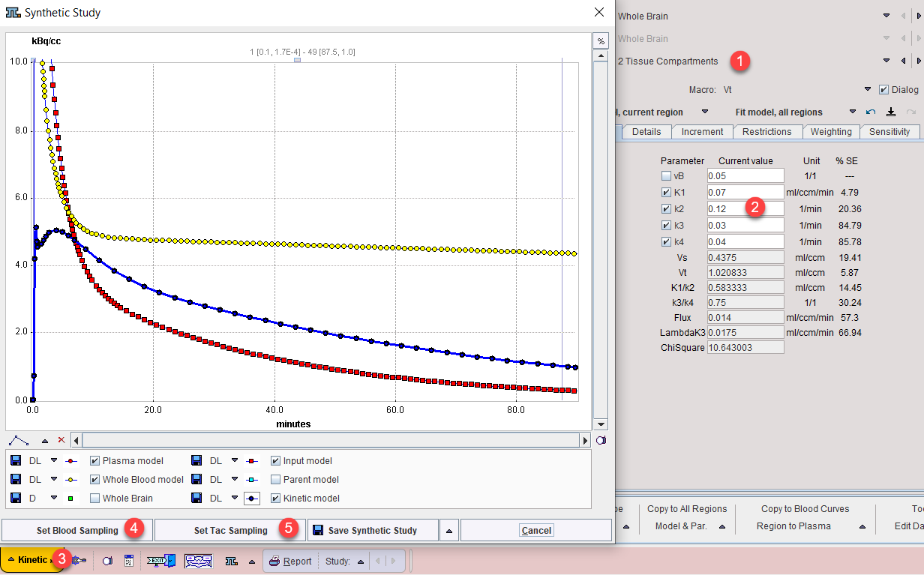The height and width of the screenshot is (575, 924).
Task: Click the round icon right of the horizontal scrollbar
Action: point(601,440)
